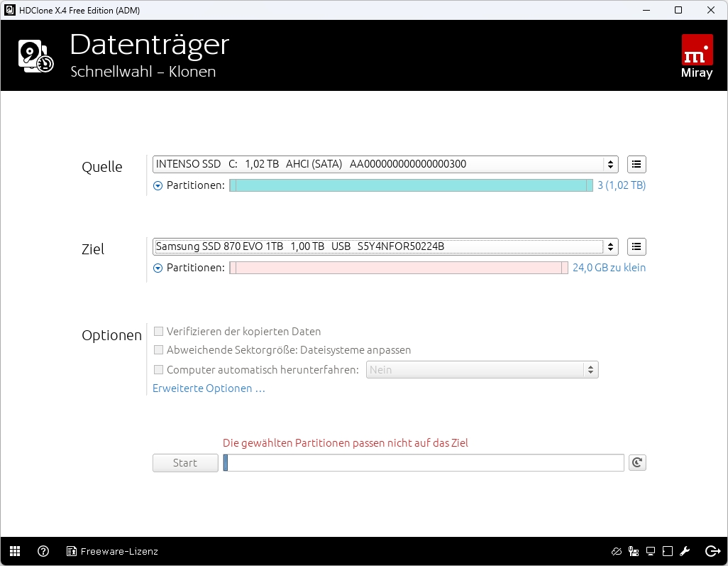This screenshot has width=728, height=566.
Task: Click the Start button
Action: [185, 463]
